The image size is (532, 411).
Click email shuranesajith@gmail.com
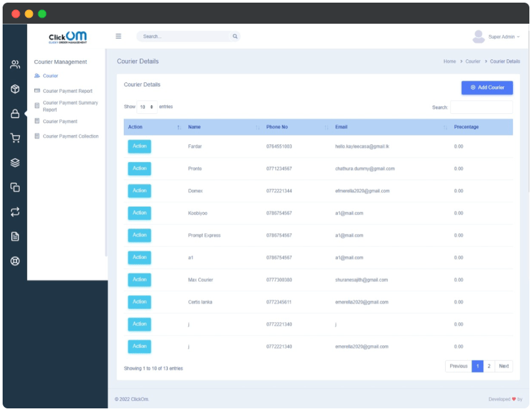(x=361, y=280)
